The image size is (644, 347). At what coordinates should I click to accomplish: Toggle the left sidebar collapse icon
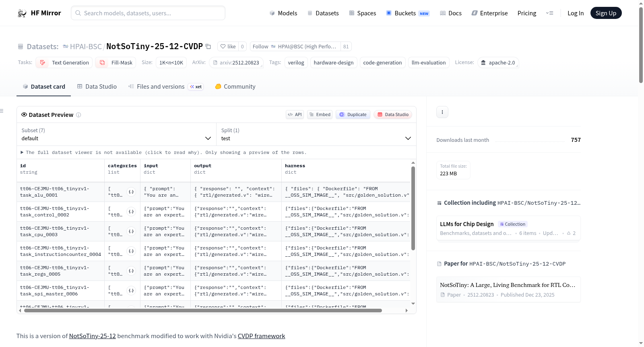coord(2,111)
